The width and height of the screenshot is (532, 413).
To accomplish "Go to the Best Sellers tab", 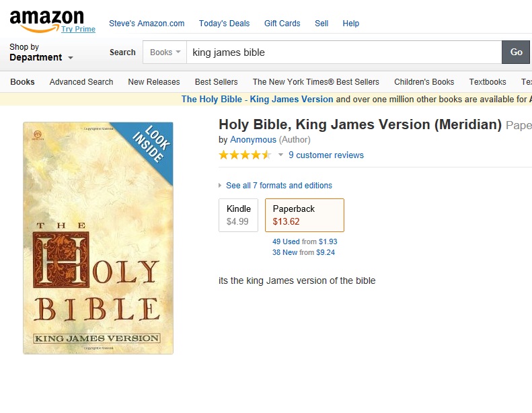I will coord(216,82).
